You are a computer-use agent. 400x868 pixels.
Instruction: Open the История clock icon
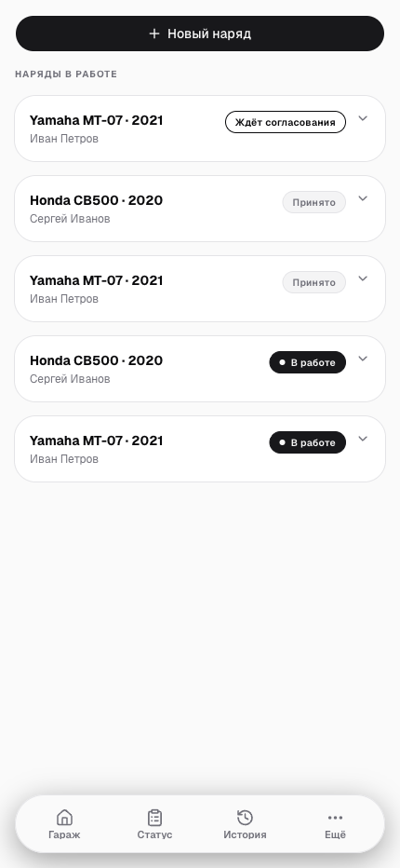tap(245, 817)
